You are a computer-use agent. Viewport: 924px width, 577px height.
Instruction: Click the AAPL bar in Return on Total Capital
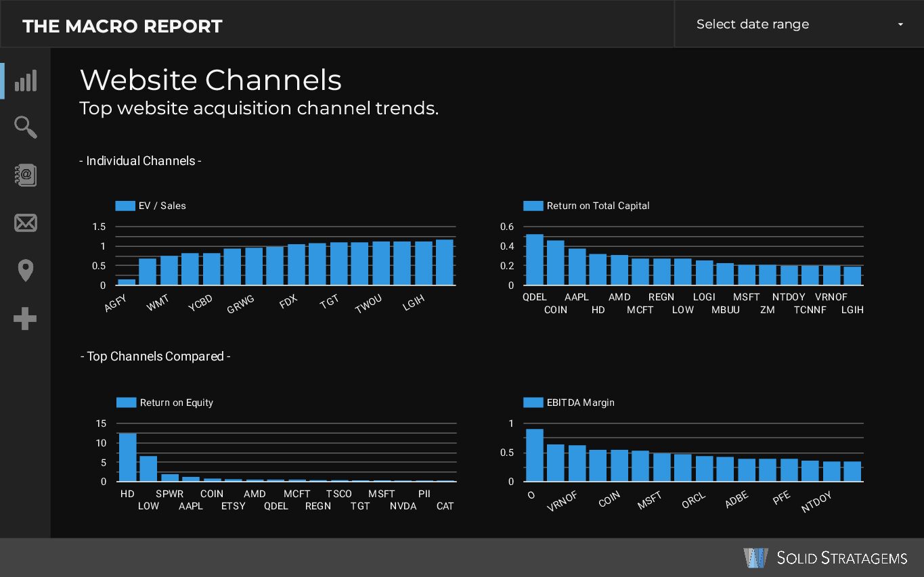pos(577,267)
